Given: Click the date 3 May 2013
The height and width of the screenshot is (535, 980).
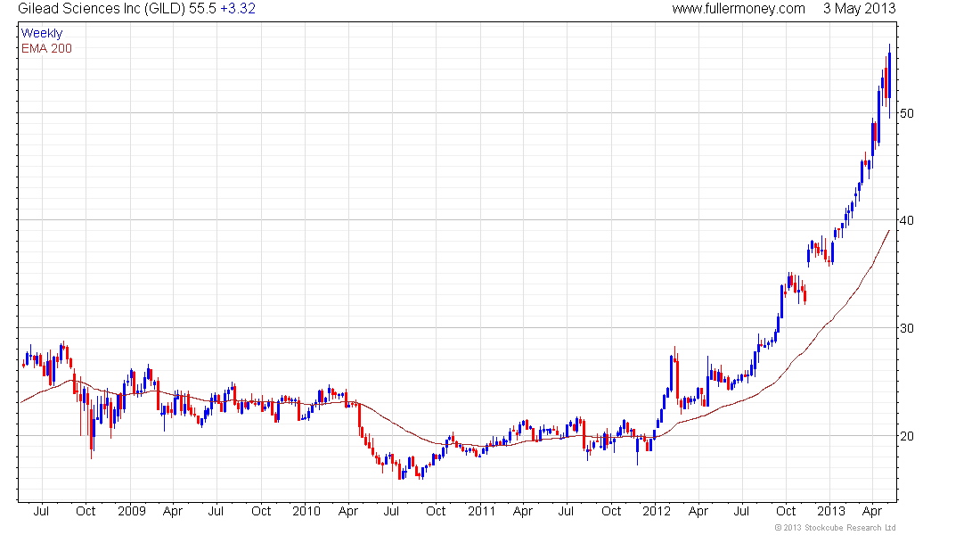Looking at the screenshot, I should pyautogui.click(x=859, y=9).
